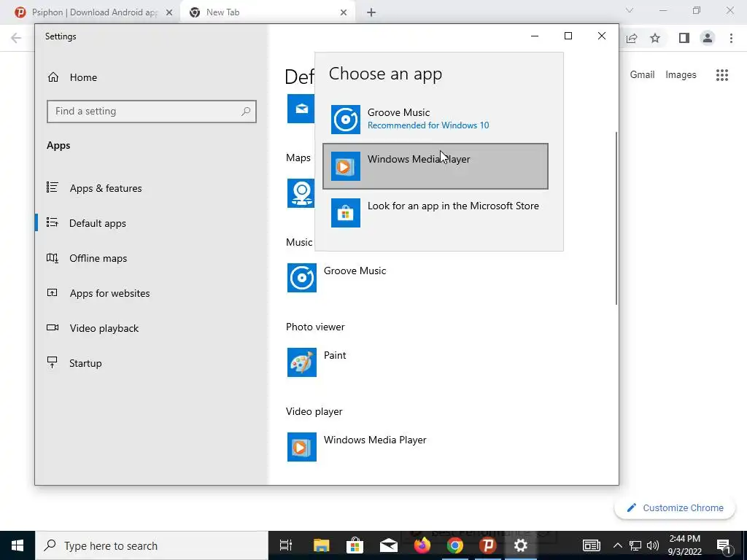Minimize the Settings window
The width and height of the screenshot is (747, 560).
(x=535, y=36)
